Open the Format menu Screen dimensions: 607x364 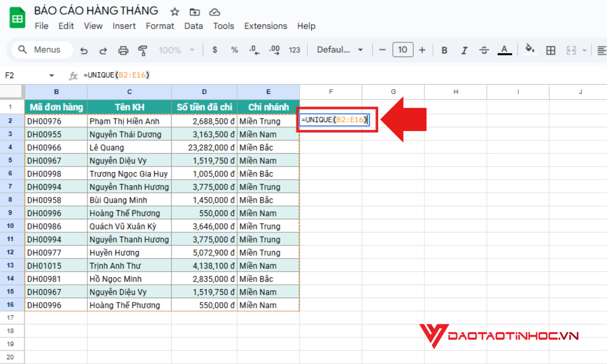(x=160, y=26)
